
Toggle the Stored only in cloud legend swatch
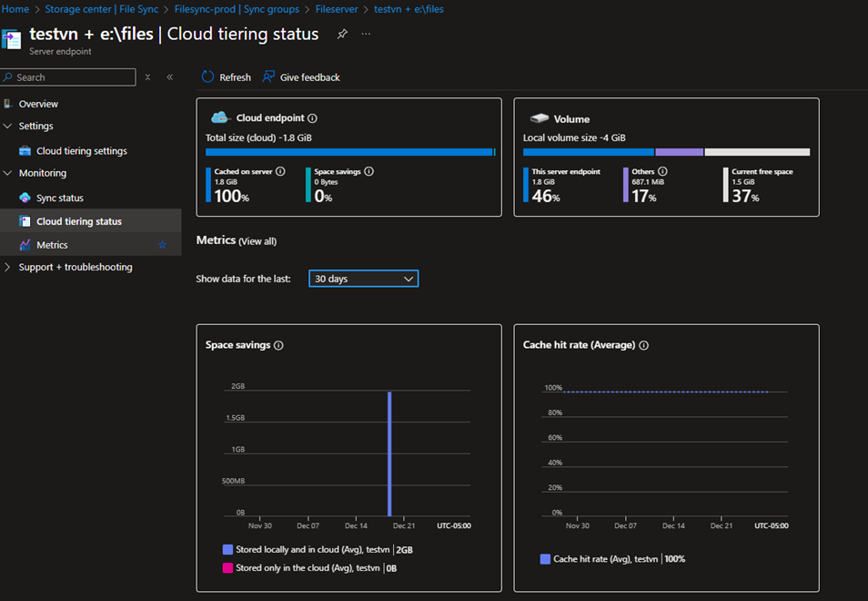click(227, 568)
